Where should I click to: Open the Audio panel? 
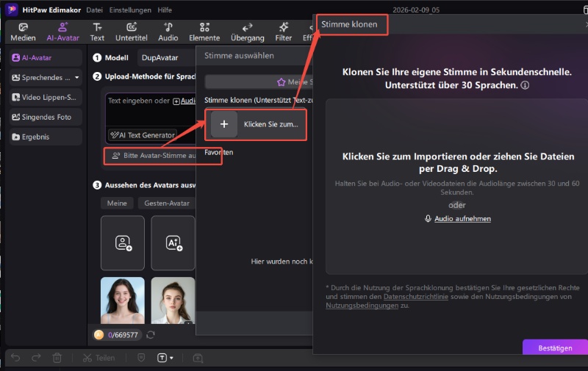tap(168, 32)
